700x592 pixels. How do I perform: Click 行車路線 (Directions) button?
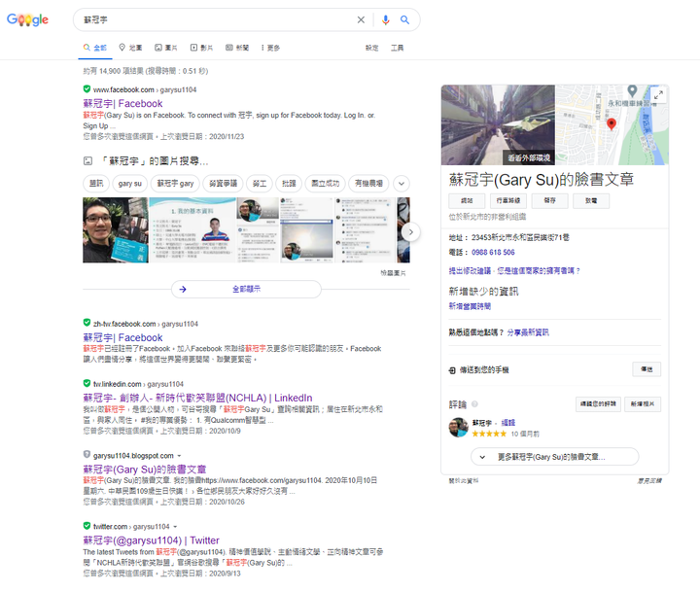pyautogui.click(x=508, y=201)
